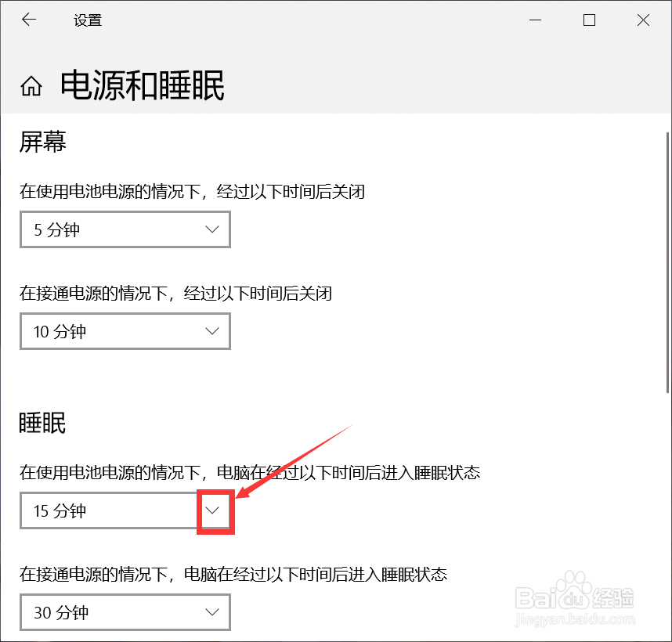Maximize the 设置 window
The height and width of the screenshot is (642, 672).
pos(589,20)
